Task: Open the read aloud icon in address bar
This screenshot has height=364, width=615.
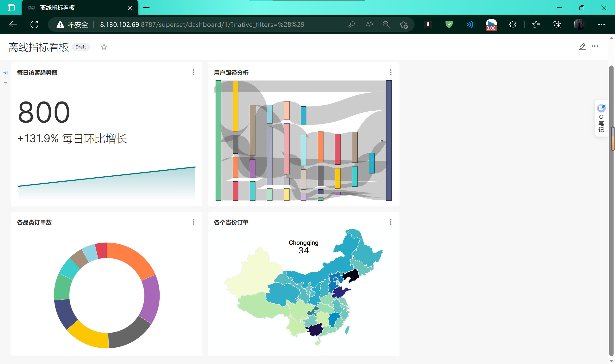Action: point(369,24)
